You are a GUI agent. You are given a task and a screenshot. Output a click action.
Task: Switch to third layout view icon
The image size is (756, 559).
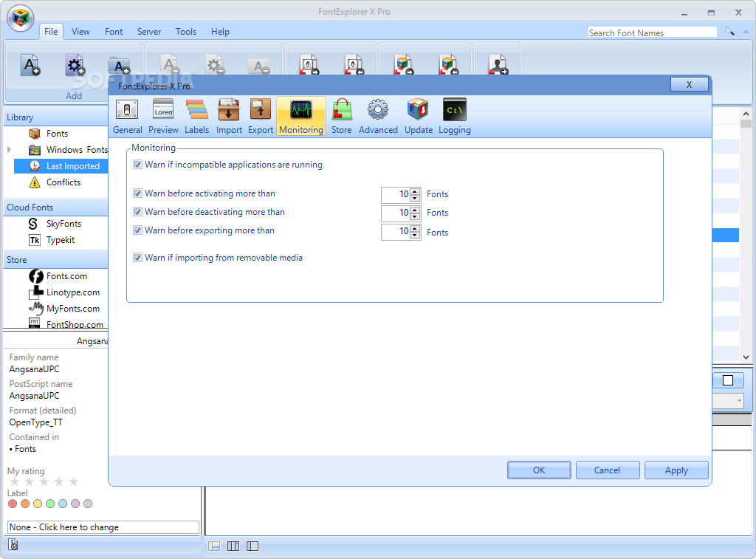(x=252, y=546)
